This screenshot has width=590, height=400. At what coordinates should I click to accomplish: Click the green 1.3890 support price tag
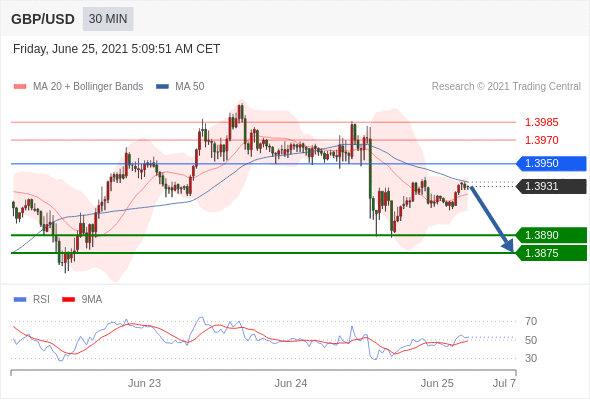[551, 235]
